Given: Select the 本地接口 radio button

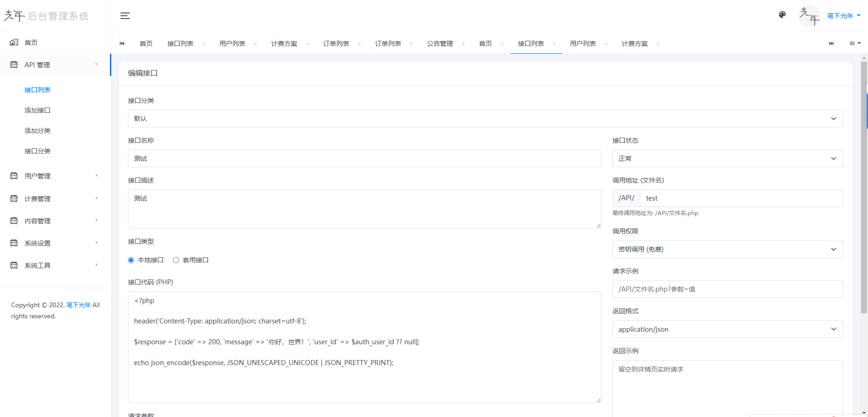Looking at the screenshot, I should point(131,260).
